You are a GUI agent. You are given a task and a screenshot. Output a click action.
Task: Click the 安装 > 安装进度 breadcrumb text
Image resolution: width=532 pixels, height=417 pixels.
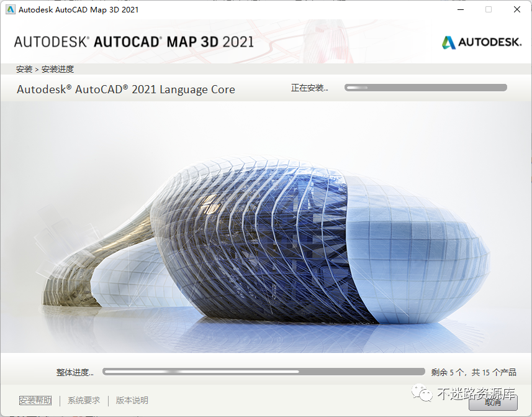[45, 69]
